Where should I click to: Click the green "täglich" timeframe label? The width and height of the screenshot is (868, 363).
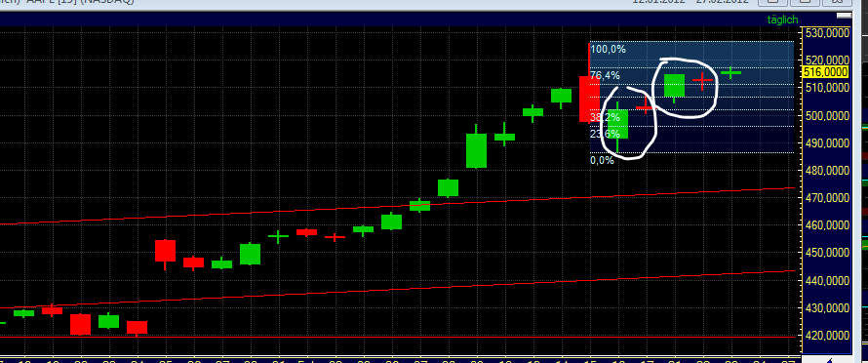click(x=783, y=20)
